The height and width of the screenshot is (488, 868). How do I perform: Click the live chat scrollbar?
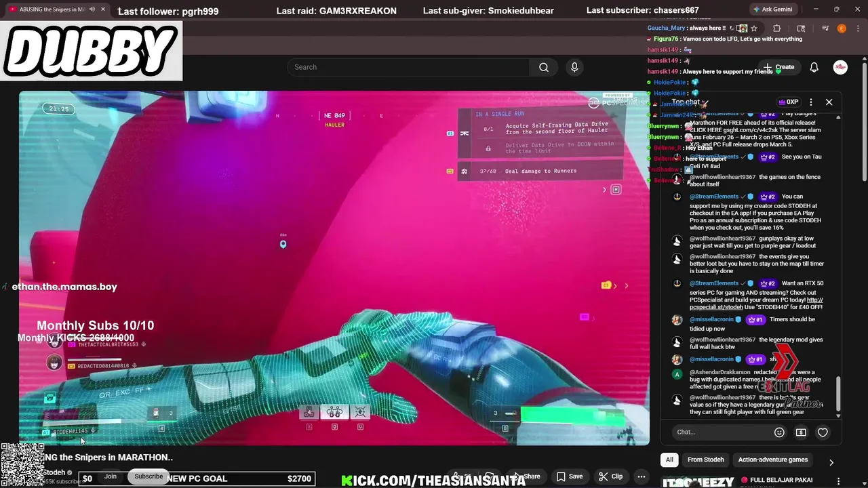[x=838, y=393]
